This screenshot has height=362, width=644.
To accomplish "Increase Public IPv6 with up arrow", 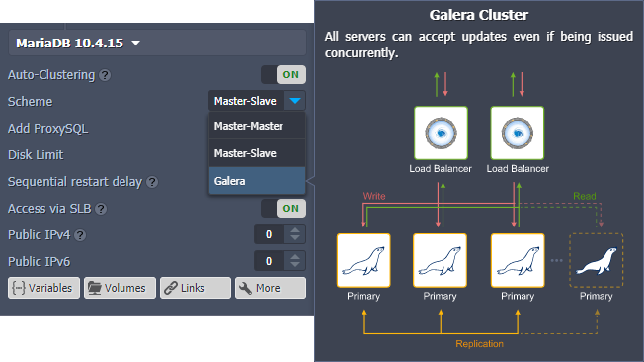I will 295,257.
